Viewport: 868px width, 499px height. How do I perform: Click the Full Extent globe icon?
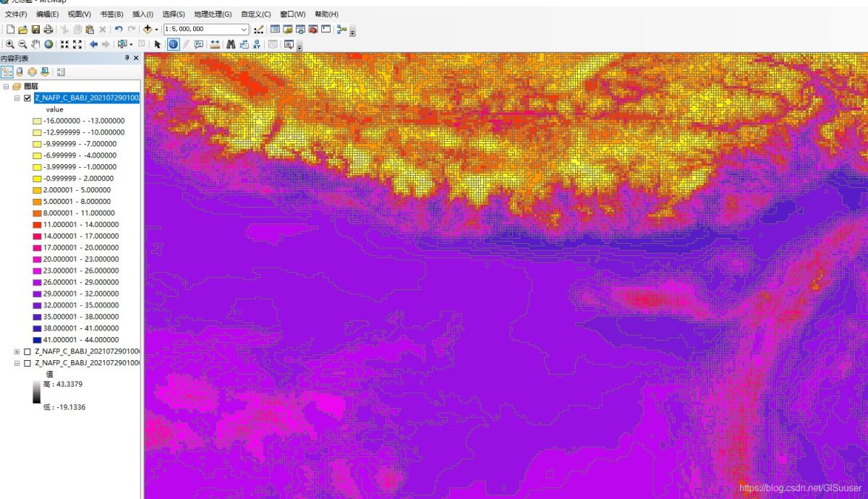pyautogui.click(x=47, y=43)
